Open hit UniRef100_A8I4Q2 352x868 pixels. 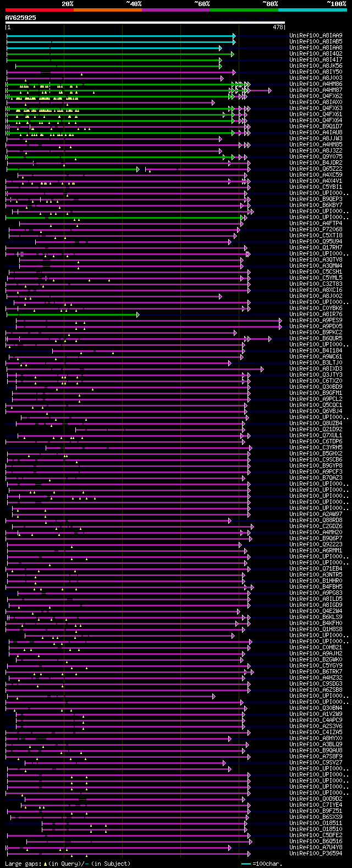point(316,53)
